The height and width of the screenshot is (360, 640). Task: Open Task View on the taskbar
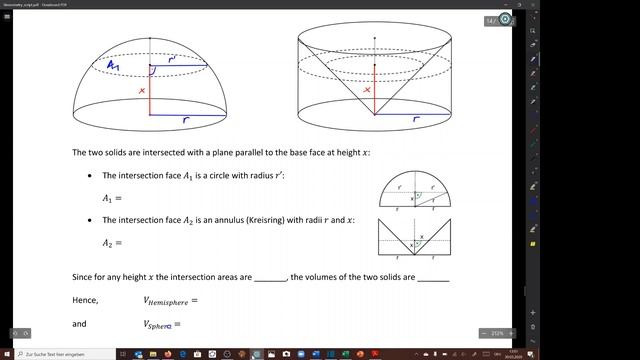(x=123, y=354)
